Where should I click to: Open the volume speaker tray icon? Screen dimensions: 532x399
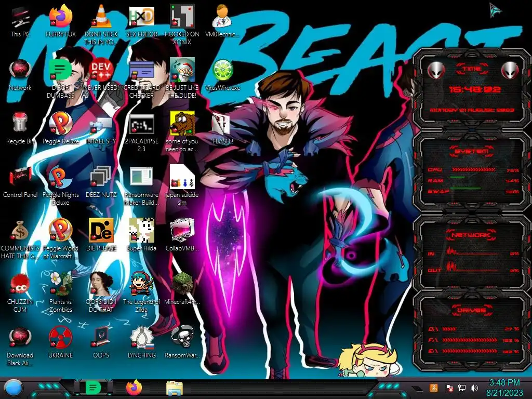pyautogui.click(x=474, y=388)
